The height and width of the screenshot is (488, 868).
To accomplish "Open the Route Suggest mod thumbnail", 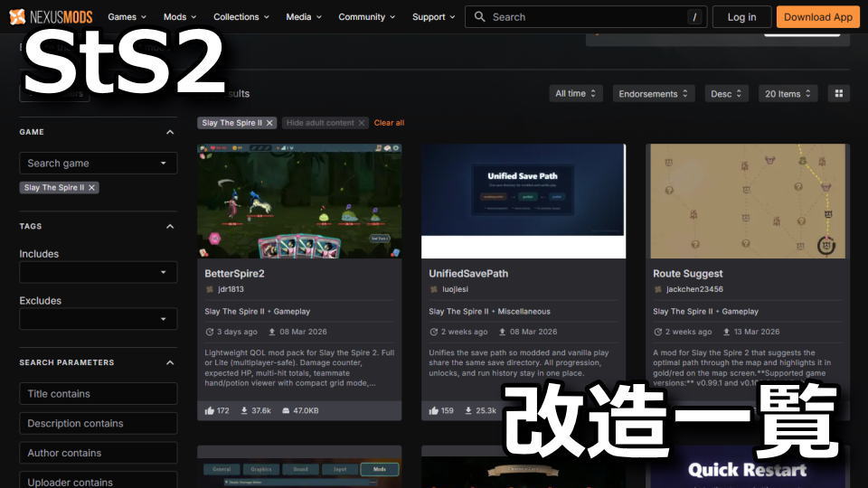I will (x=746, y=201).
